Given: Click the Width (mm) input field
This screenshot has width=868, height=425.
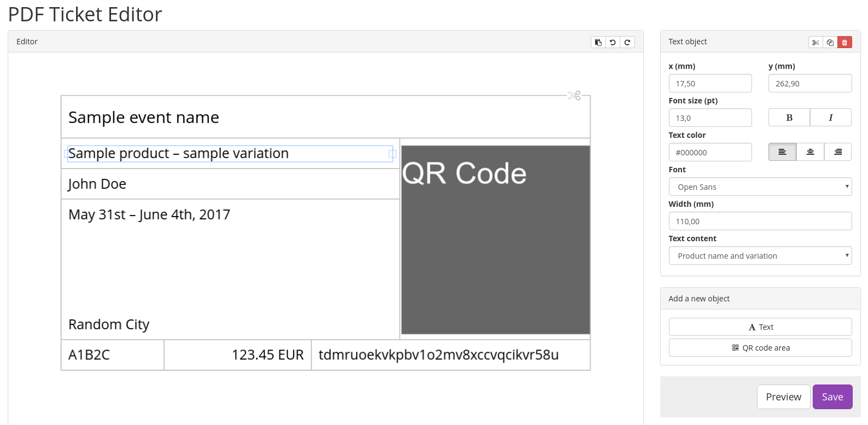Looking at the screenshot, I should tap(760, 221).
